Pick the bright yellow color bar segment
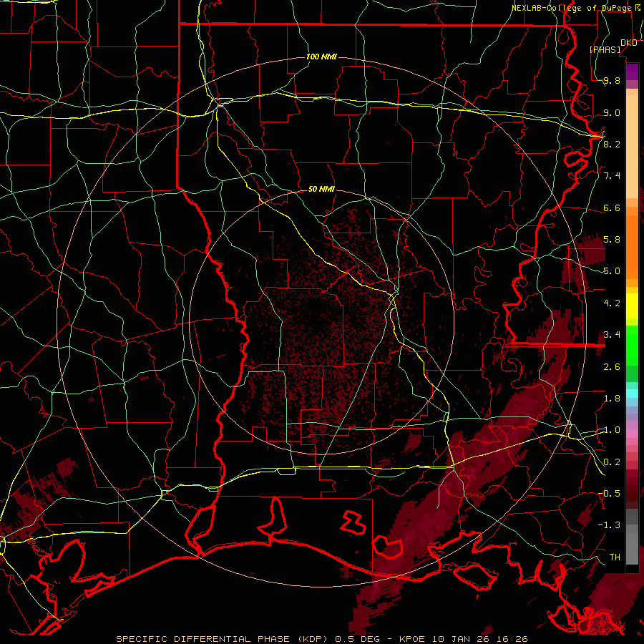This screenshot has width=644, height=644. pos(632,306)
